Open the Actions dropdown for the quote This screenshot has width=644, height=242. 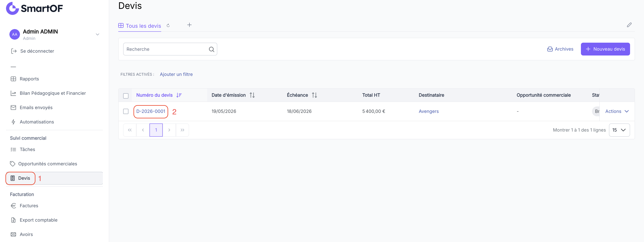(617, 111)
